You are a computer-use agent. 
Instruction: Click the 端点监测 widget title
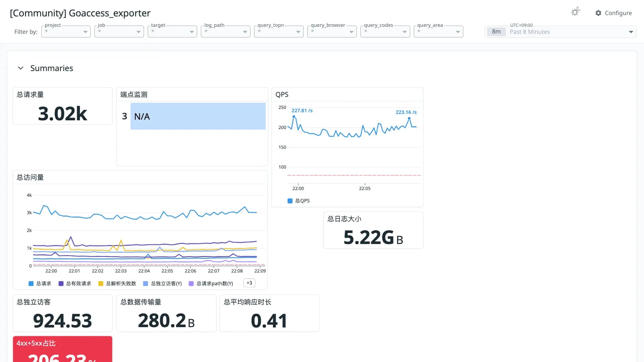[x=134, y=95]
